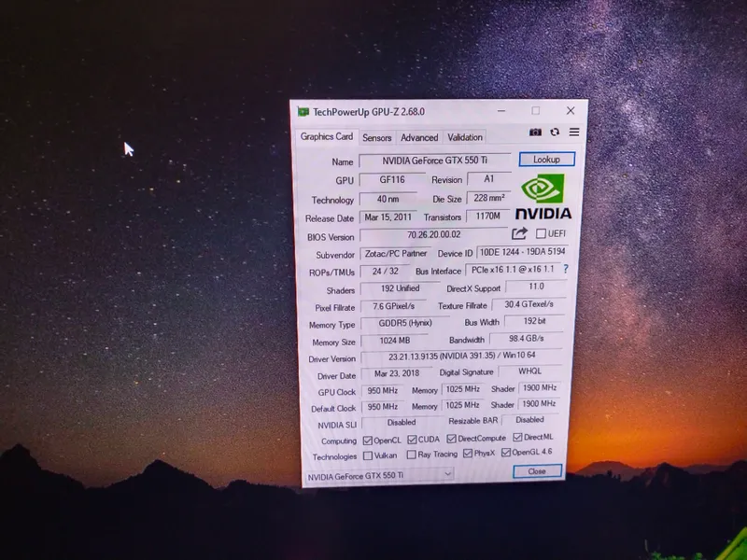
Task: Click the Bandwidth field 98.4 GB/s
Action: (526, 339)
